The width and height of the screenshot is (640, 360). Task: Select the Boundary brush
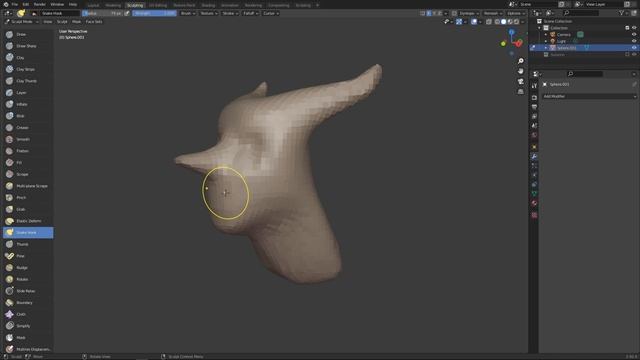point(28,302)
